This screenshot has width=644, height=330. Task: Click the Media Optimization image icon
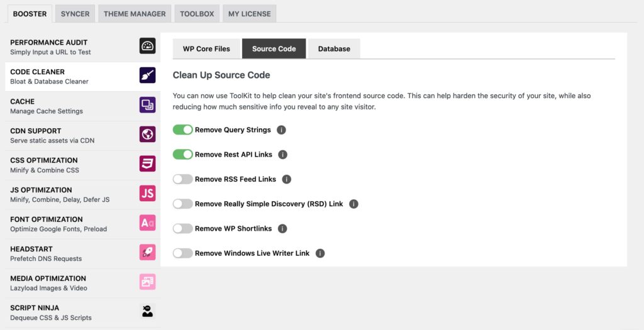(x=147, y=282)
